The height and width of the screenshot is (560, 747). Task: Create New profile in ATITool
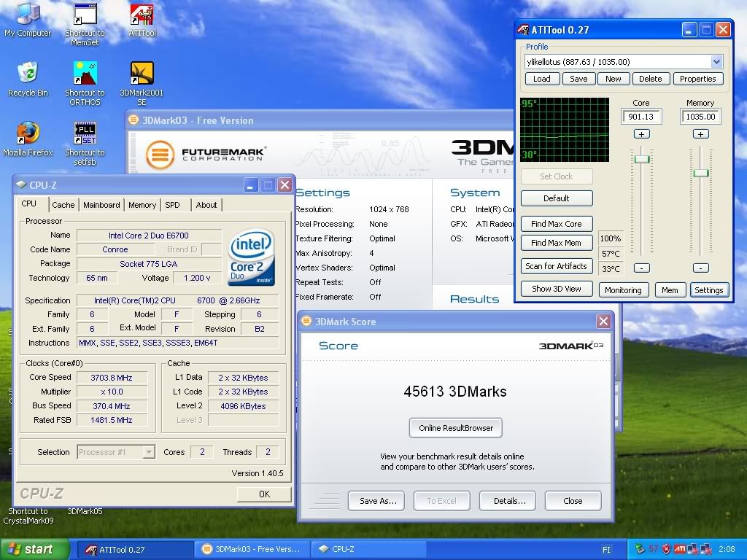613,79
